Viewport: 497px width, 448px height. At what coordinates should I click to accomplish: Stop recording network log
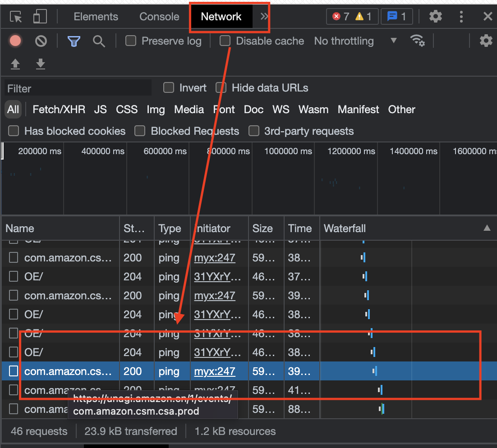[15, 41]
